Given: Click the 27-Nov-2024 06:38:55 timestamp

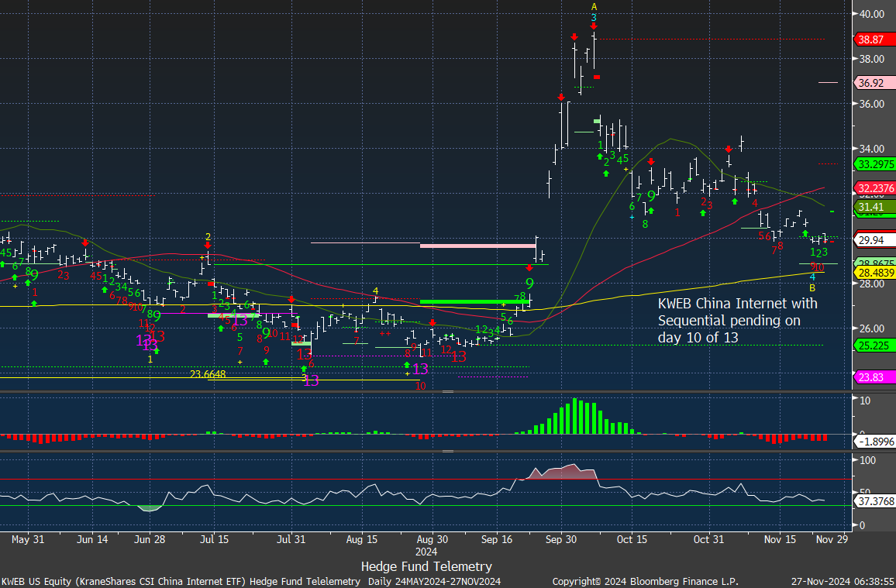Looking at the screenshot, I should [x=842, y=582].
